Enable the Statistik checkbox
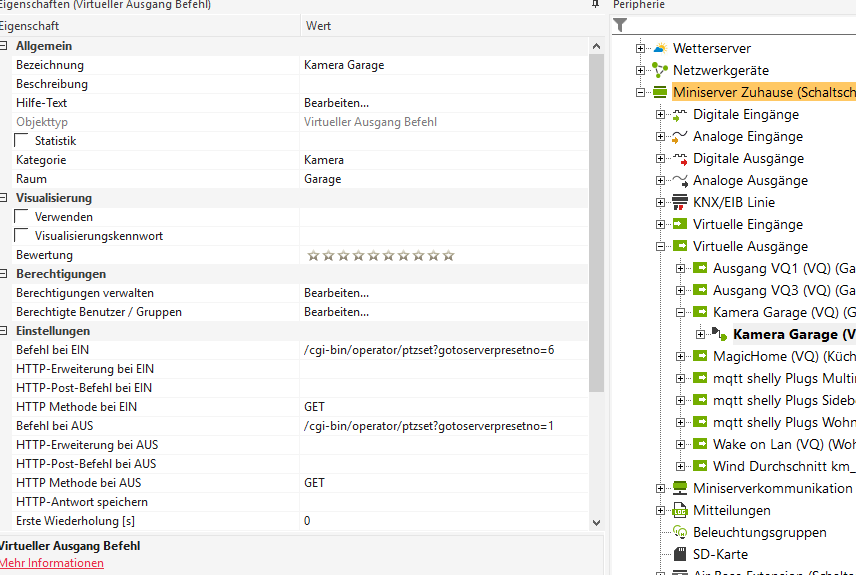The image size is (856, 575). pos(22,141)
